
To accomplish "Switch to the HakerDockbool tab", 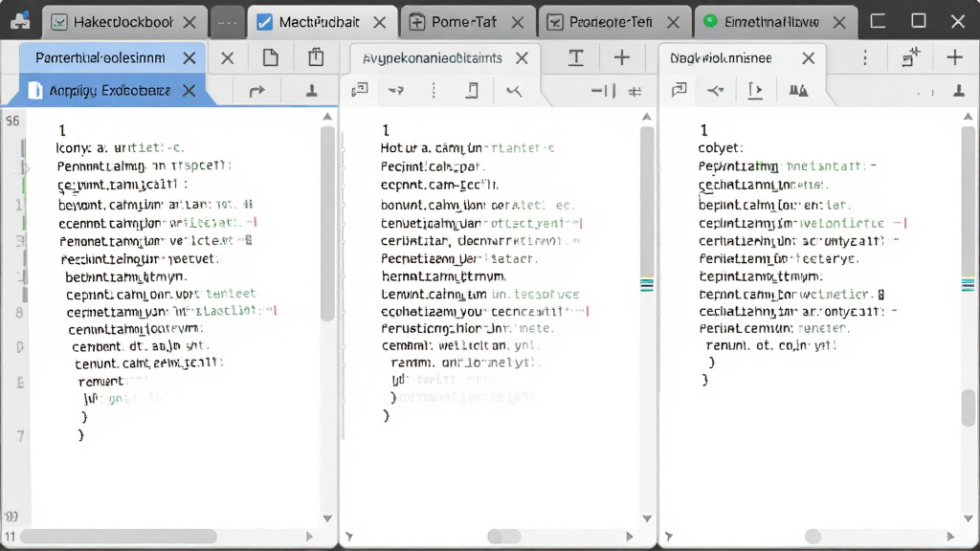I will (123, 23).
